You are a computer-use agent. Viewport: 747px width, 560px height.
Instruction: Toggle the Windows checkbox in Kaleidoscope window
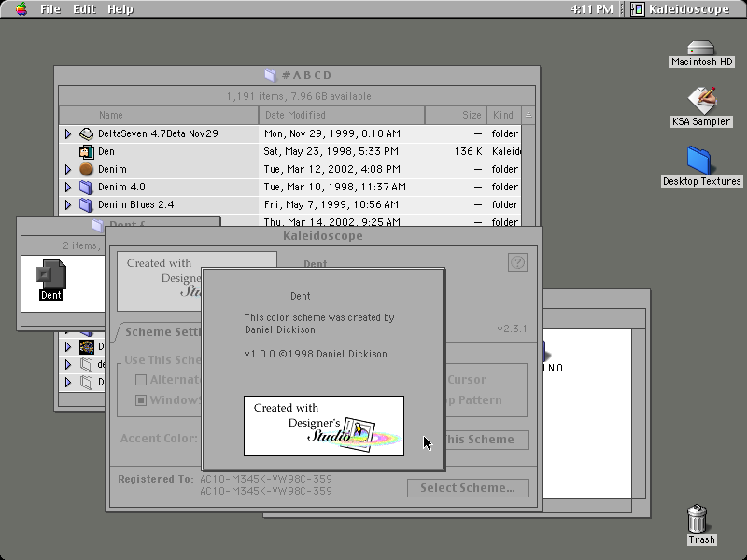(141, 400)
